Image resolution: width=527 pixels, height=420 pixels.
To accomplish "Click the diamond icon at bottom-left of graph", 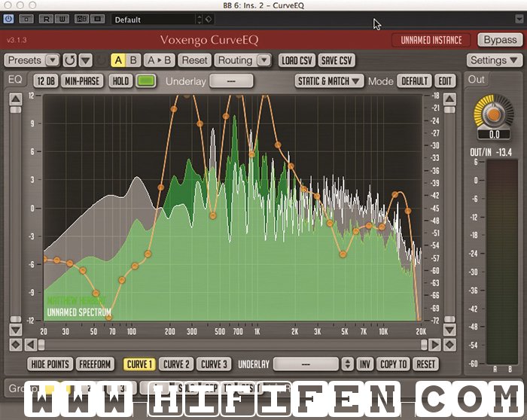I will 16,345.
